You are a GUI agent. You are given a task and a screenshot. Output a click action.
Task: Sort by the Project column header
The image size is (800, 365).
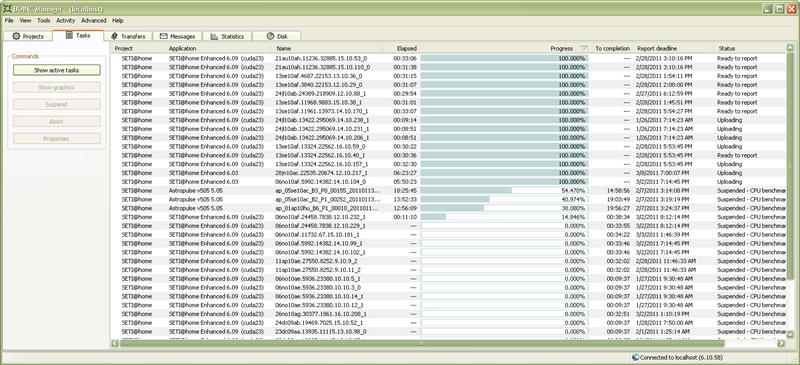point(138,48)
